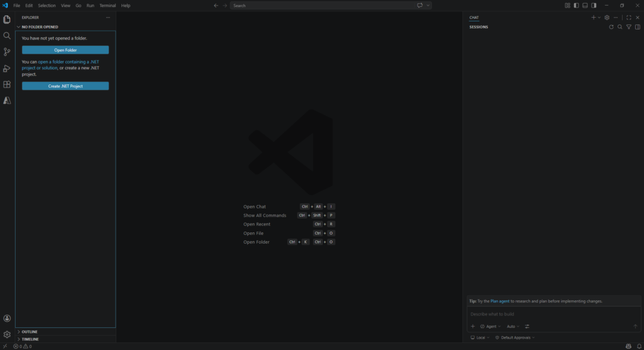Open the Auto model dropdown
The width and height of the screenshot is (644, 350).
pyautogui.click(x=513, y=327)
